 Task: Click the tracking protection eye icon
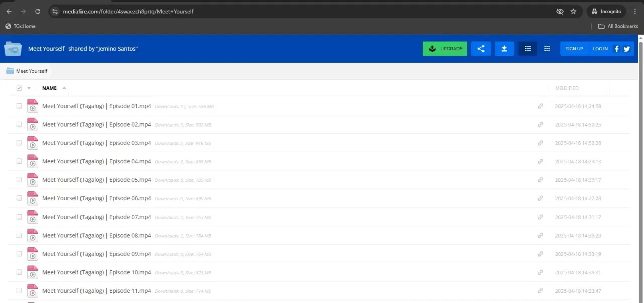pos(560,11)
